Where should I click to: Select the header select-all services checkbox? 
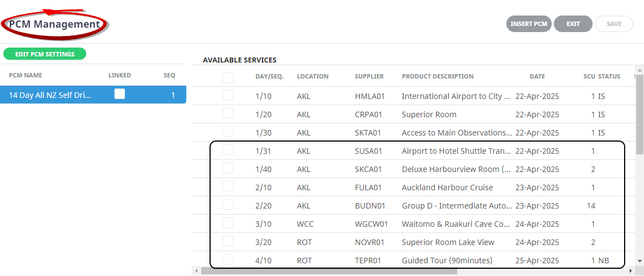pyautogui.click(x=228, y=77)
